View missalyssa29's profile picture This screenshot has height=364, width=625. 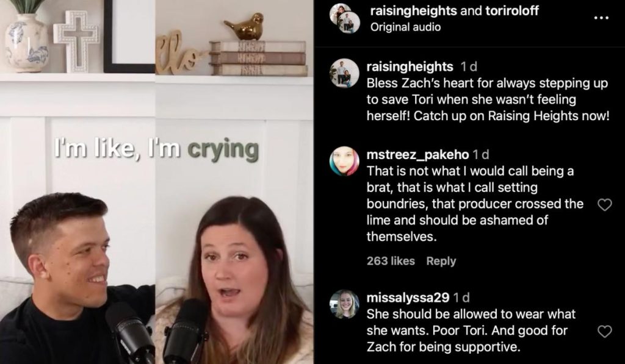pyautogui.click(x=344, y=304)
